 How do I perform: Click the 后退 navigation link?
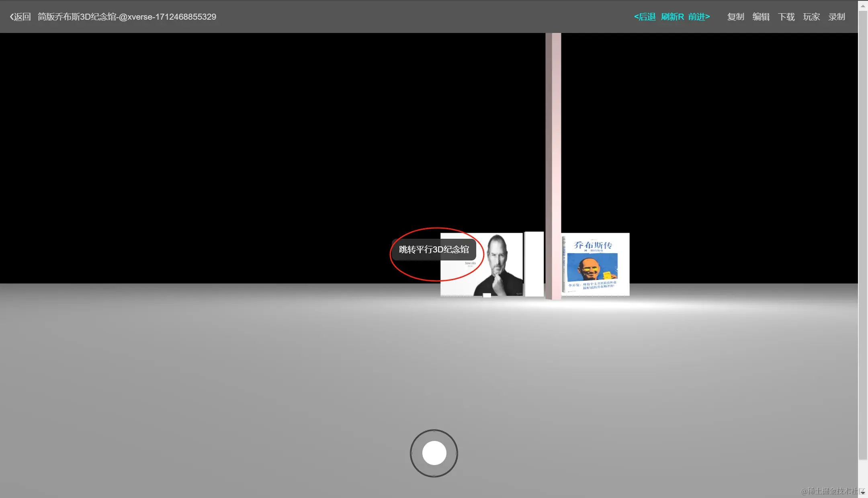[x=645, y=17]
